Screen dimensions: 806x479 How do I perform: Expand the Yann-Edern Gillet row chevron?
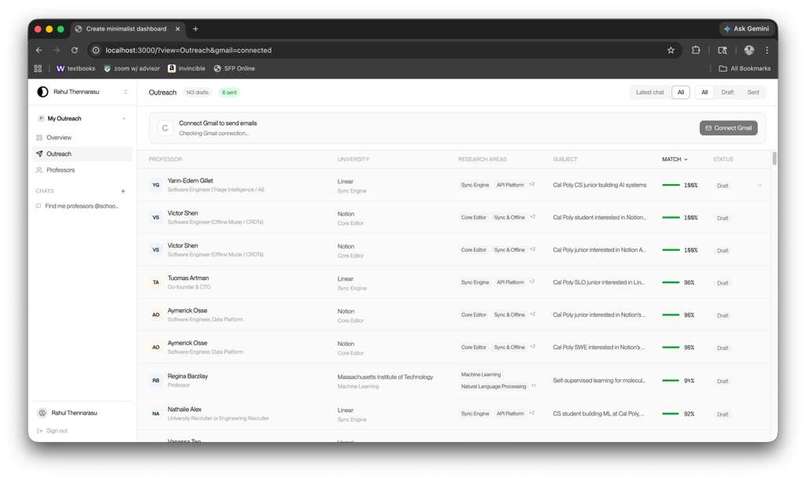click(759, 186)
